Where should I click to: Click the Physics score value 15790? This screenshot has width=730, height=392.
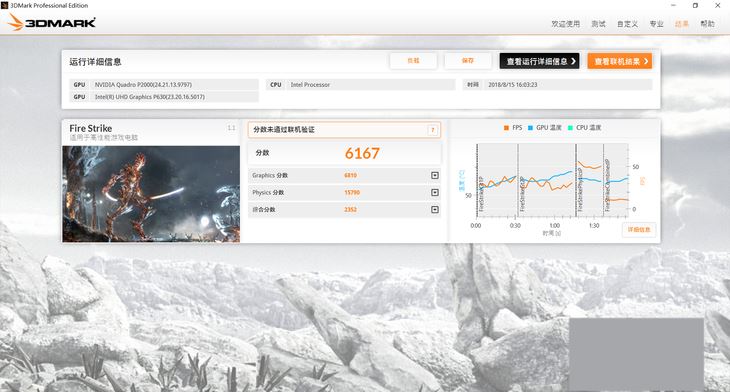(x=352, y=192)
